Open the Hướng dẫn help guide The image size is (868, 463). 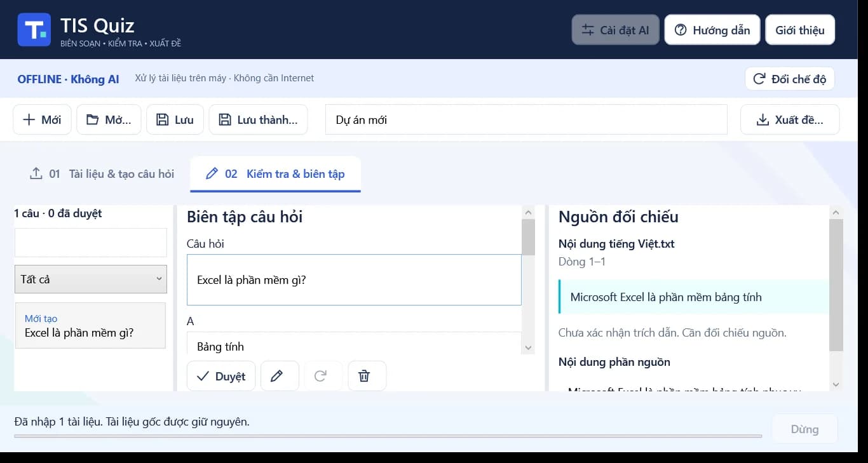[x=712, y=30]
